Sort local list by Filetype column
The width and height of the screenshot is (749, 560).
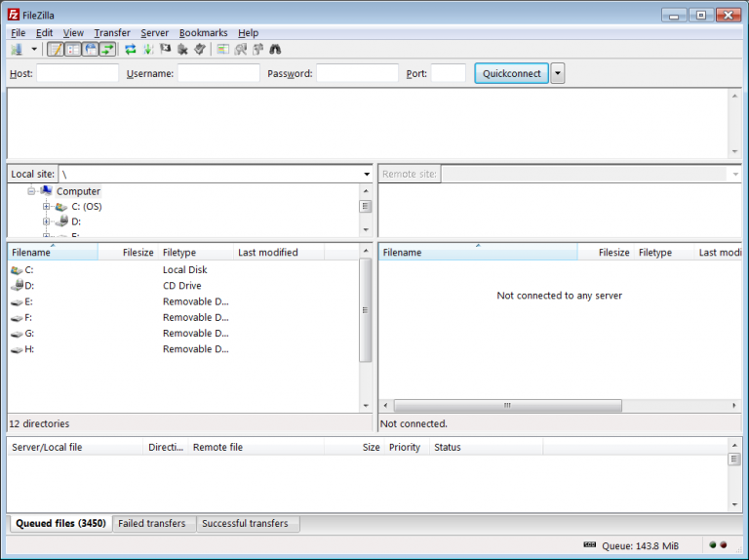[x=196, y=252]
